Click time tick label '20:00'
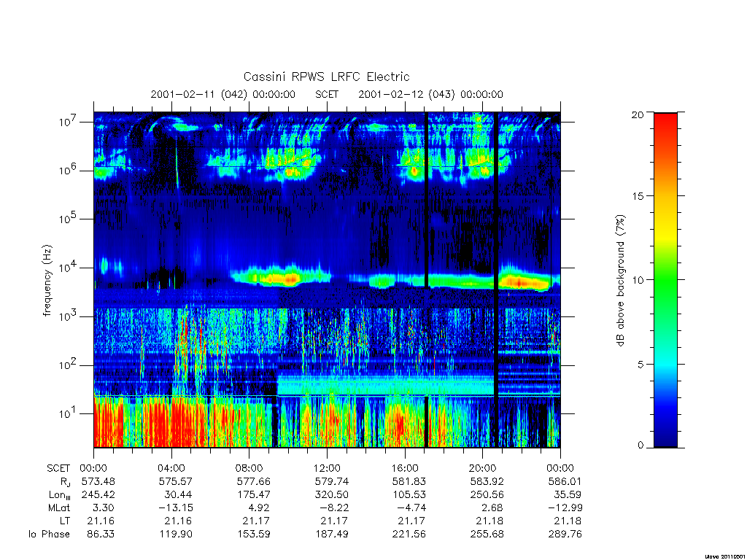 483,469
